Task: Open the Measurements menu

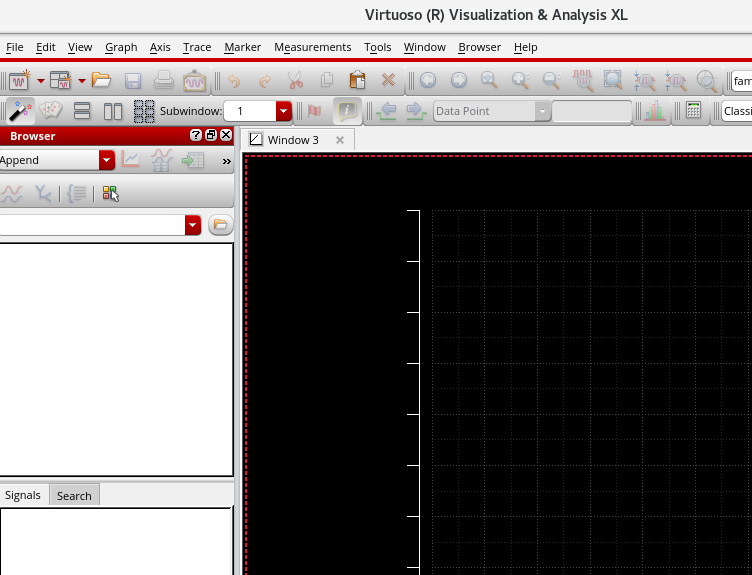Action: [312, 47]
